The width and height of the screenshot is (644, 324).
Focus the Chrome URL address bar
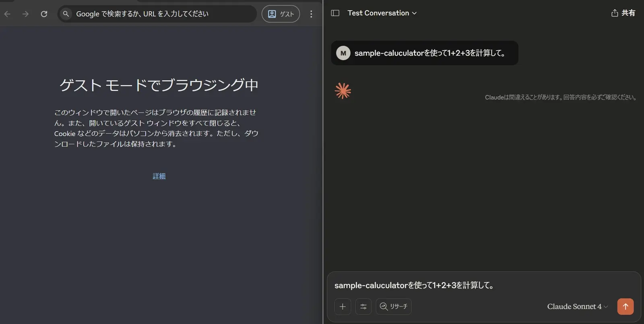click(157, 14)
